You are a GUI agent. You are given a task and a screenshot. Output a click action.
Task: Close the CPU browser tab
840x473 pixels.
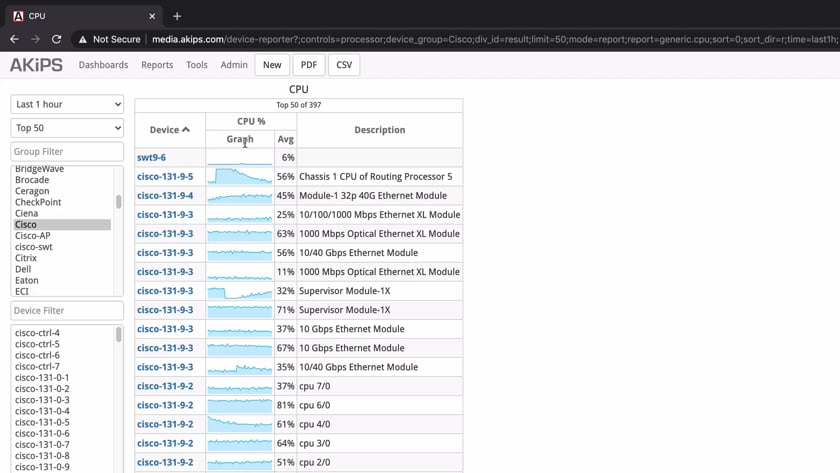pos(152,16)
